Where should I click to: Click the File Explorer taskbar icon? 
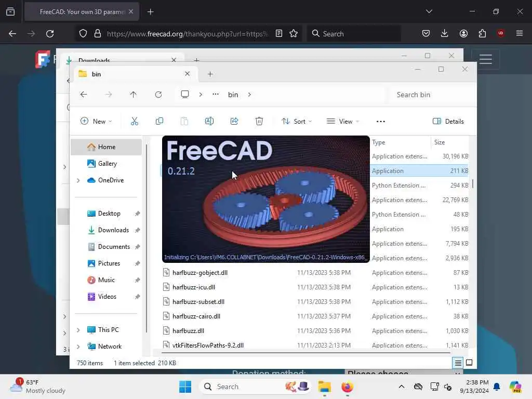click(324, 387)
